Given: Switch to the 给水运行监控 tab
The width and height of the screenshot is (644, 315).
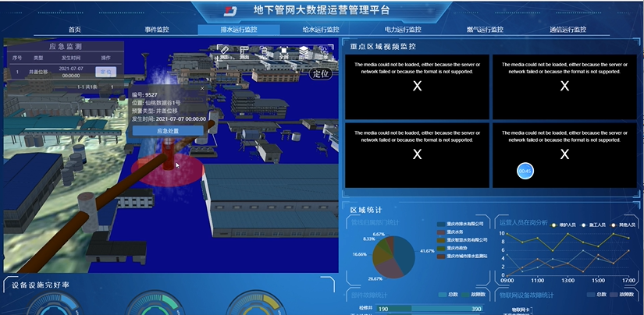Looking at the screenshot, I should [x=321, y=30].
